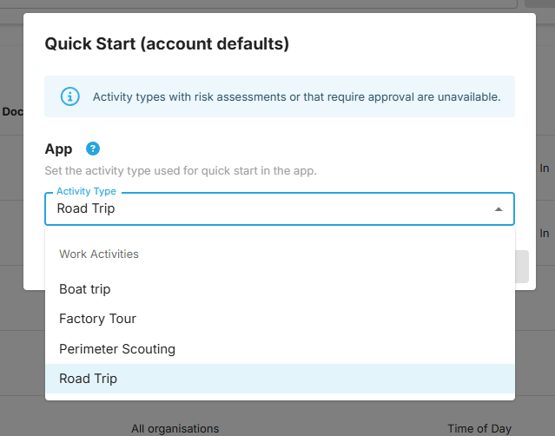Choose Factory Tour in the dropdown list
The width and height of the screenshot is (555, 436).
tap(280, 319)
